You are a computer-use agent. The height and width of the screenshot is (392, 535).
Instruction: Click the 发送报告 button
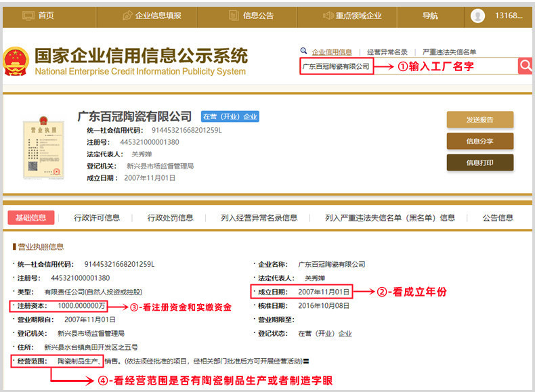click(480, 120)
